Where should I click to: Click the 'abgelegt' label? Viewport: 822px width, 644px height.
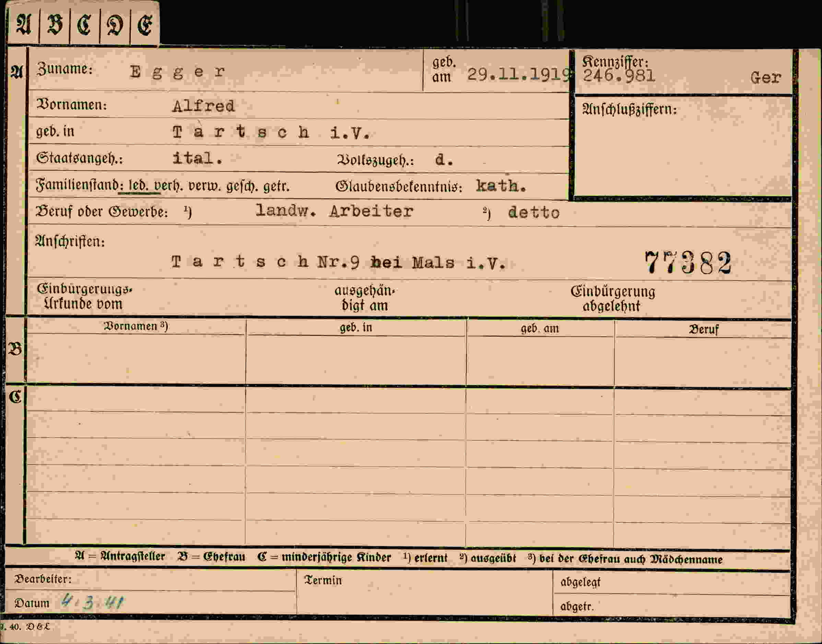580,582
